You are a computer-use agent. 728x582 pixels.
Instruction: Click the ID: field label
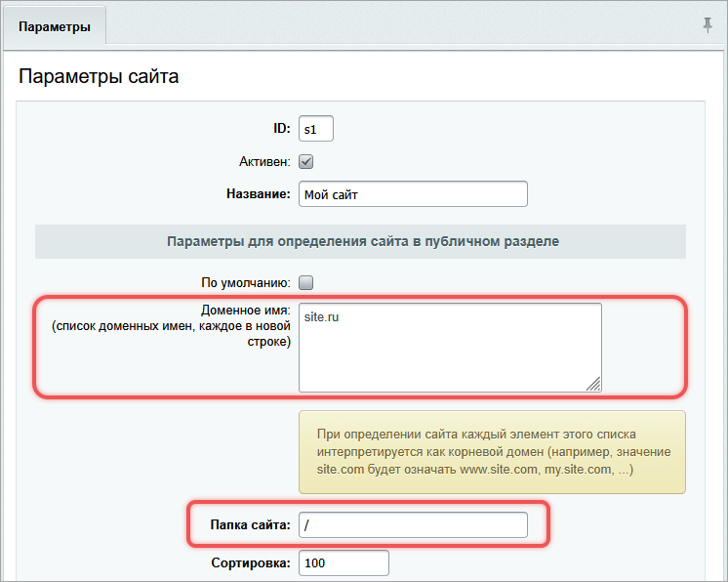(x=281, y=129)
